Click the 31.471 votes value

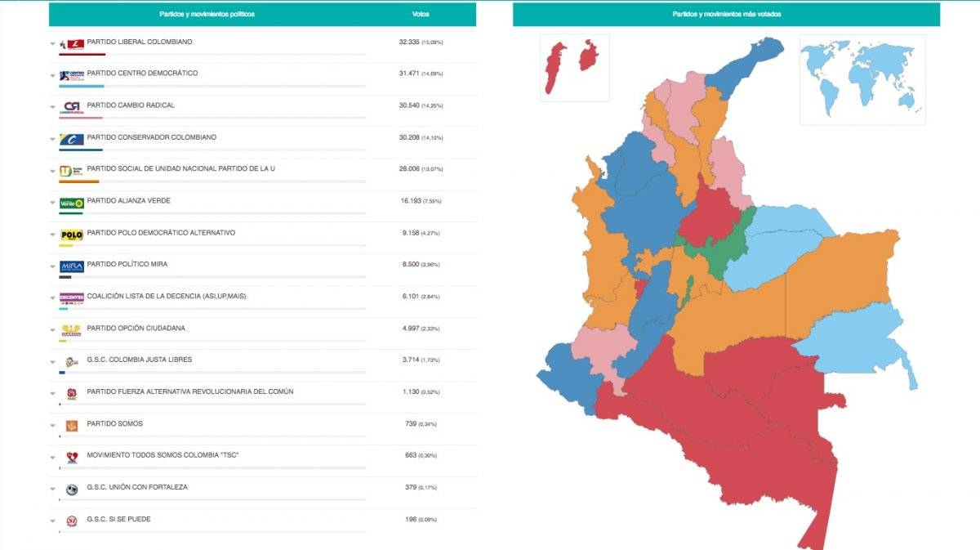pos(408,74)
